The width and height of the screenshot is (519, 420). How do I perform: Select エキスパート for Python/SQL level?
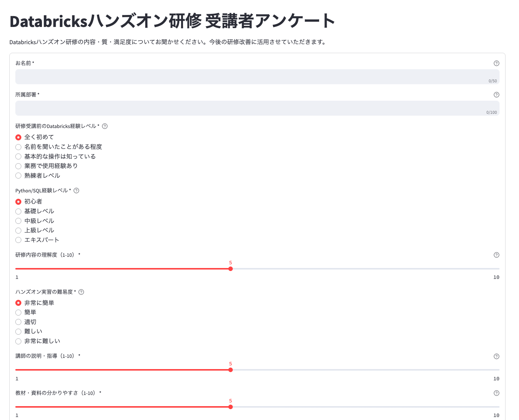tap(18, 240)
